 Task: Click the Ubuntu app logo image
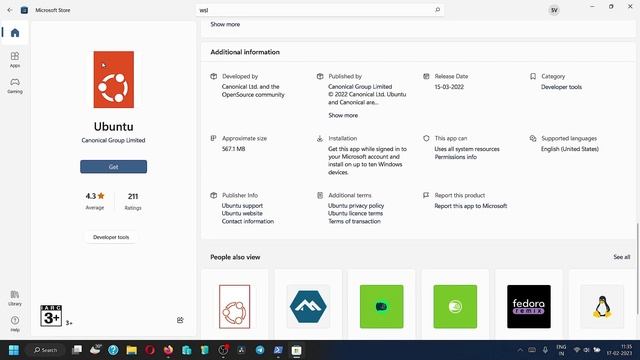tap(114, 80)
